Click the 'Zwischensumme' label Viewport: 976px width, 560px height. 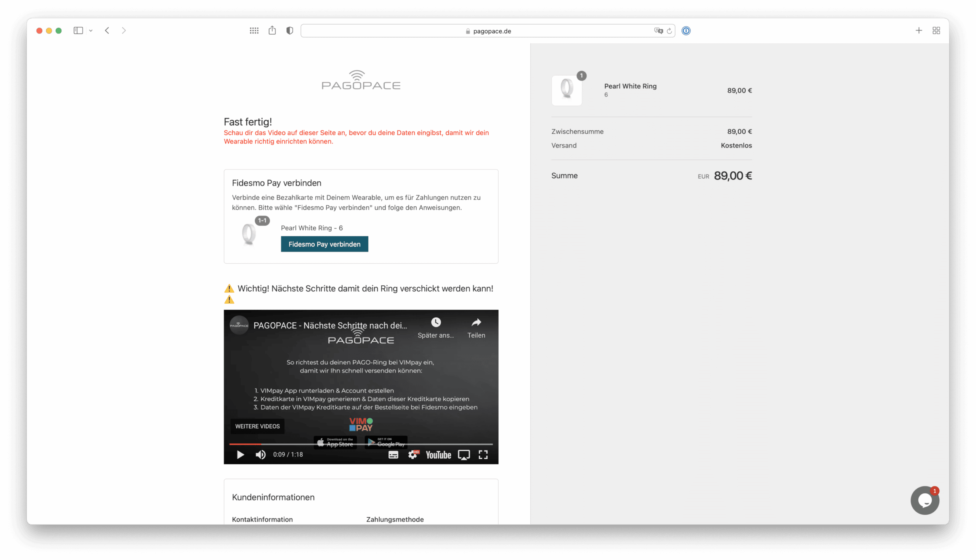(577, 131)
